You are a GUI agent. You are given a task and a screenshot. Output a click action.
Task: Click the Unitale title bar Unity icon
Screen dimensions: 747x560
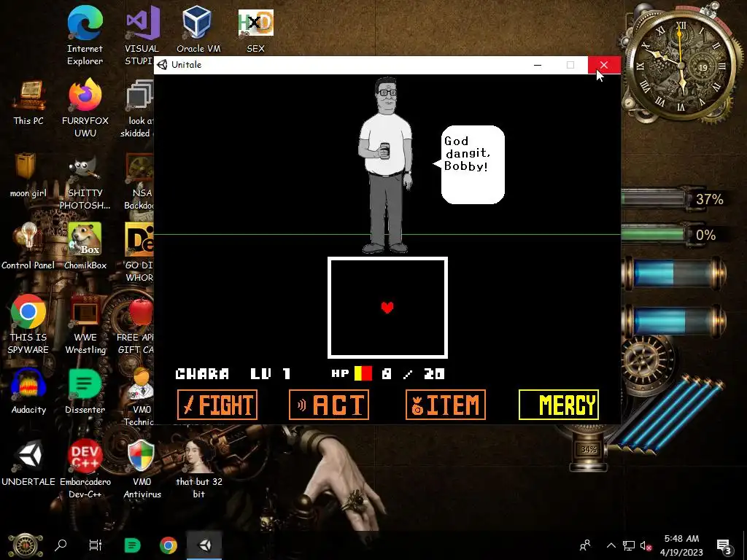tap(163, 65)
